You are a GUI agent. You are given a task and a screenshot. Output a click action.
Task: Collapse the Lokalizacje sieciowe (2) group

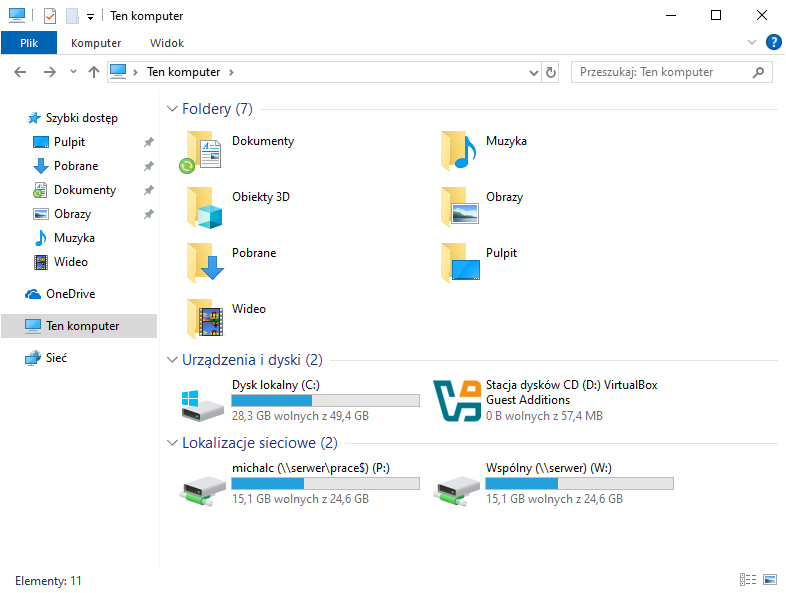point(172,443)
